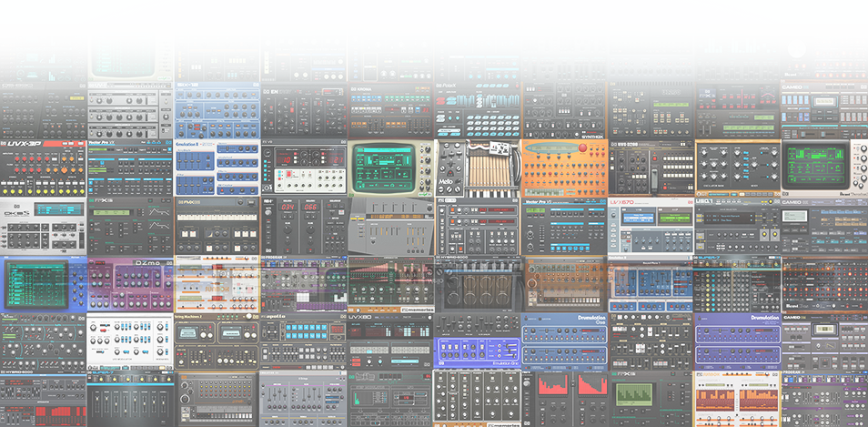The image size is (868, 427).
Task: Open the white Junbox knob thumbnail
Action: [x=217, y=284]
